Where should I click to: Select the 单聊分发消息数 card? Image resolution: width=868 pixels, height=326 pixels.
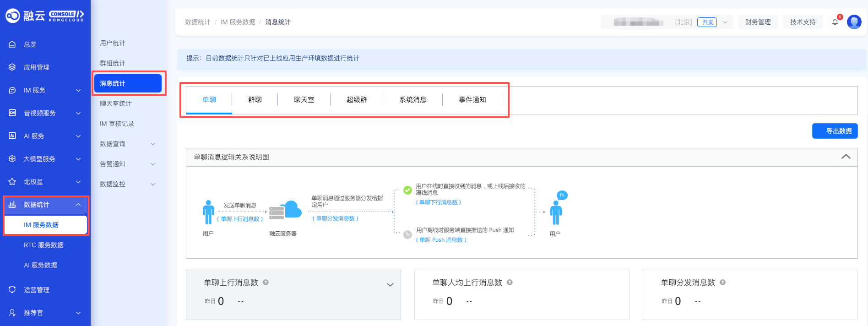[750, 295]
